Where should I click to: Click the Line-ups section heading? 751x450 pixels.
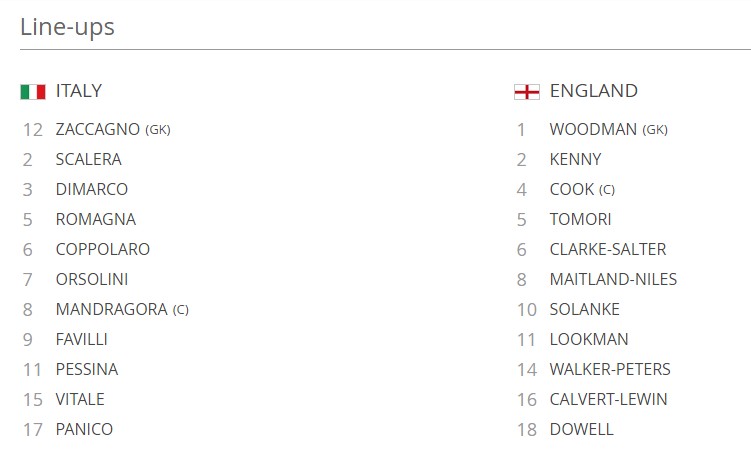[68, 27]
